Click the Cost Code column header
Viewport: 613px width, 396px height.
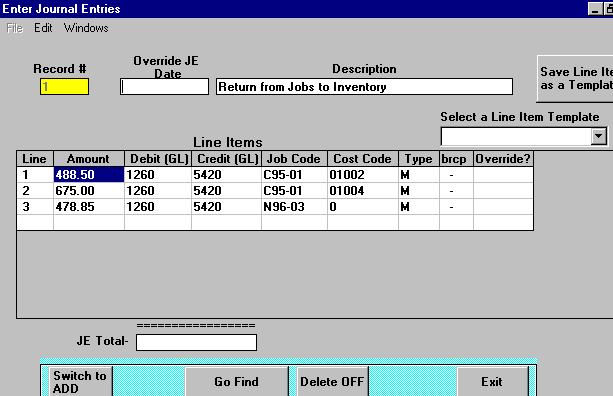pyautogui.click(x=363, y=159)
